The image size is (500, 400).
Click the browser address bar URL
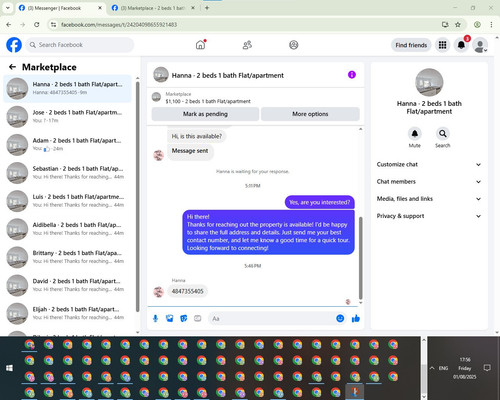tap(119, 25)
